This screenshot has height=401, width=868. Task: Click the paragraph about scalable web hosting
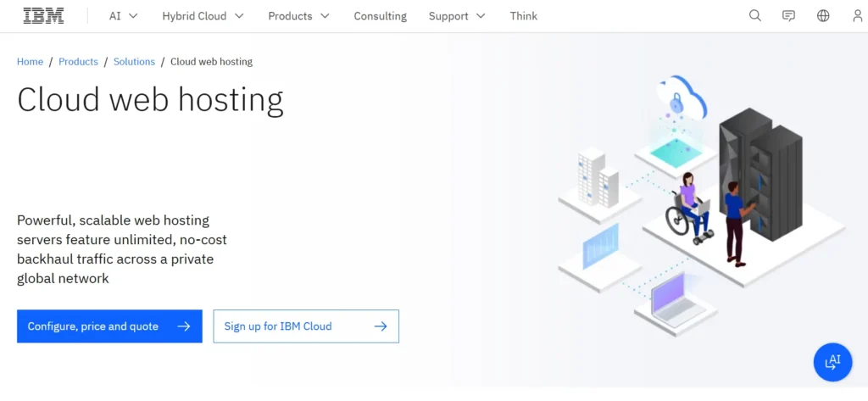tap(122, 249)
